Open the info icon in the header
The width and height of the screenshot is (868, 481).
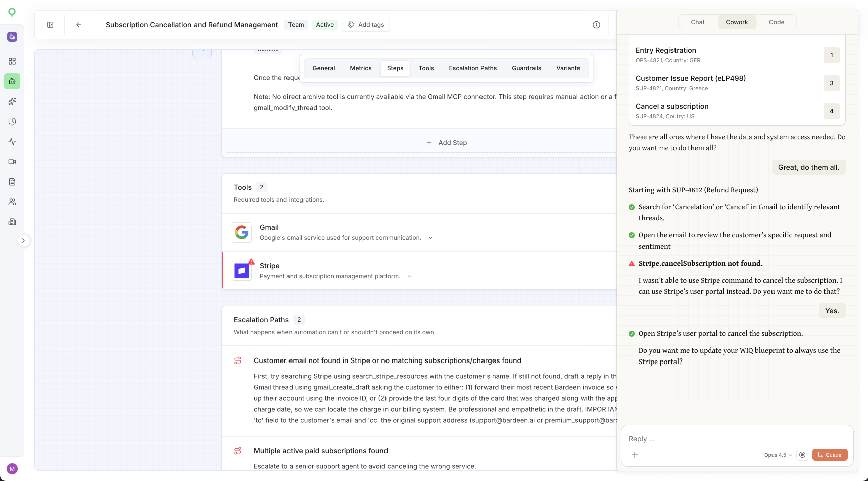[596, 25]
